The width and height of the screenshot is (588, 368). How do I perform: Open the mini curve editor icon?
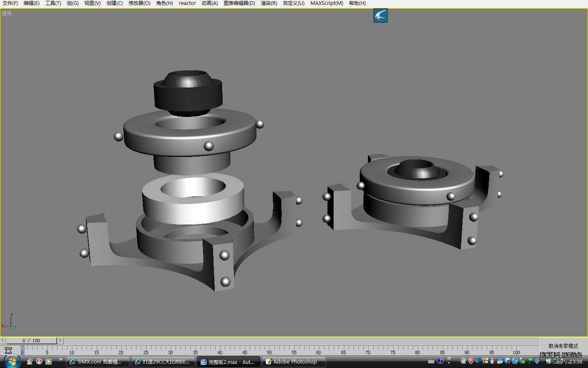8,350
